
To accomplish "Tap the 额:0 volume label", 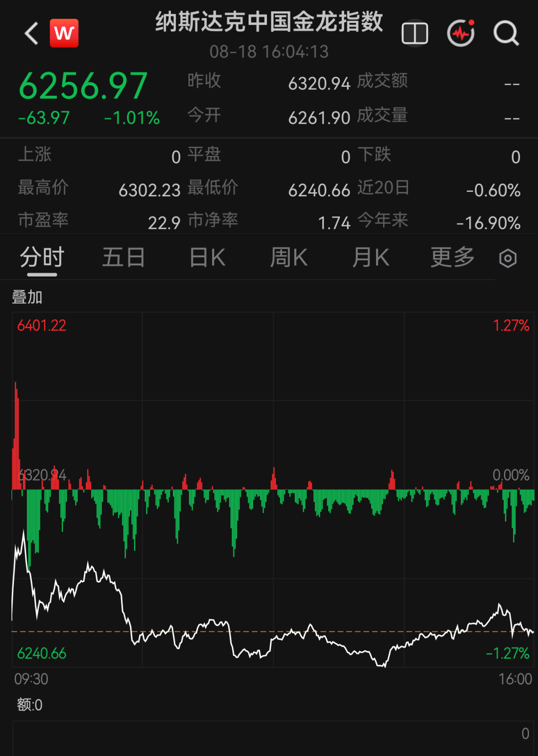I will tap(29, 705).
